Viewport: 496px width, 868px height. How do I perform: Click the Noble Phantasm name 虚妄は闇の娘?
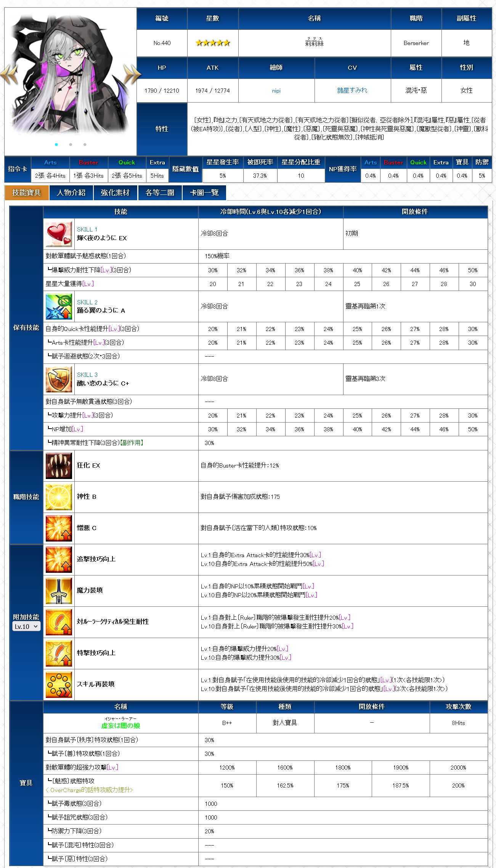point(120,726)
